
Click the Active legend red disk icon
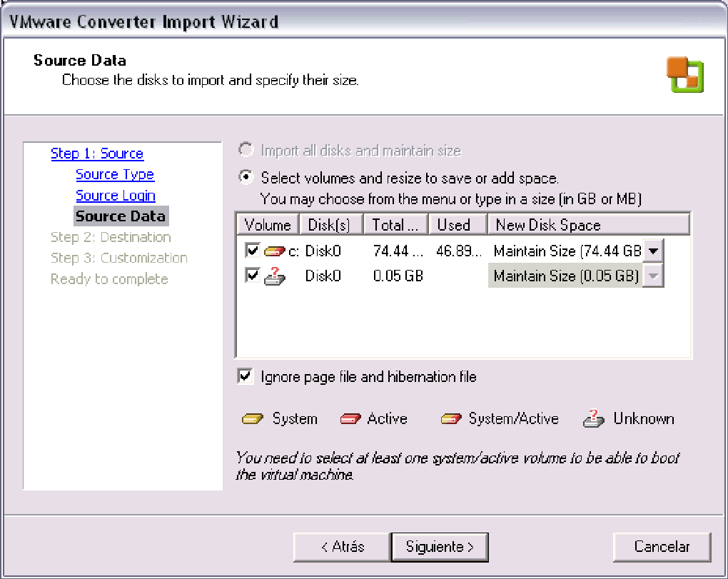pos(350,419)
